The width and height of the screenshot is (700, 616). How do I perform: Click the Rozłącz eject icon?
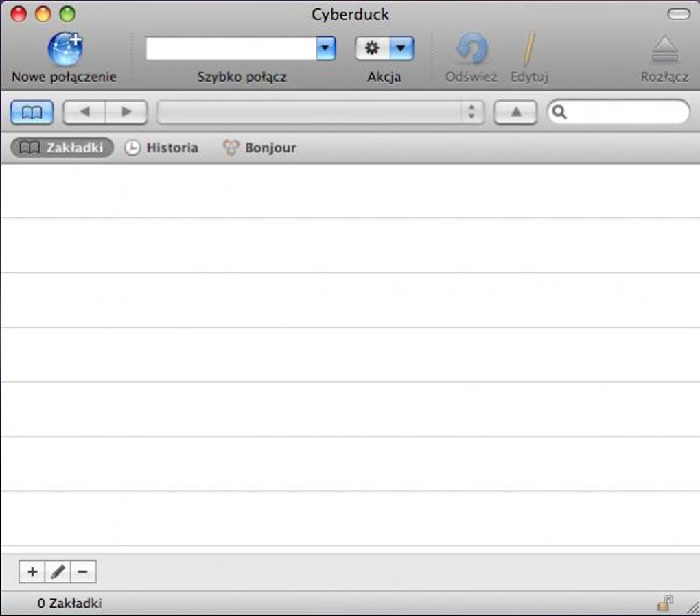coord(665,49)
